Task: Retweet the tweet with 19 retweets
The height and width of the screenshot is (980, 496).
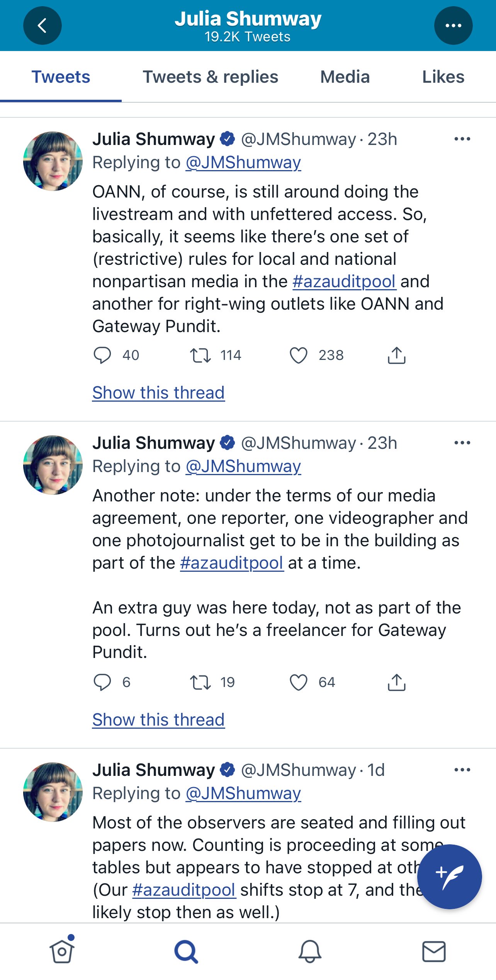Action: click(200, 682)
